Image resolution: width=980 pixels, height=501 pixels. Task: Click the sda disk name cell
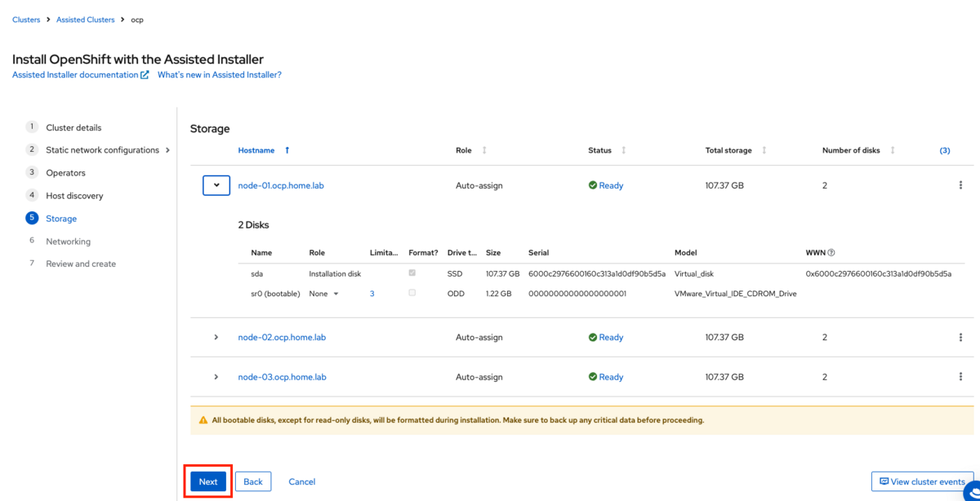257,273
